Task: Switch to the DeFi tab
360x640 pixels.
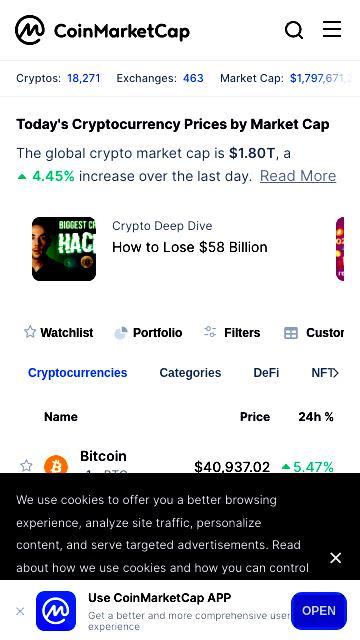Action: pos(266,373)
